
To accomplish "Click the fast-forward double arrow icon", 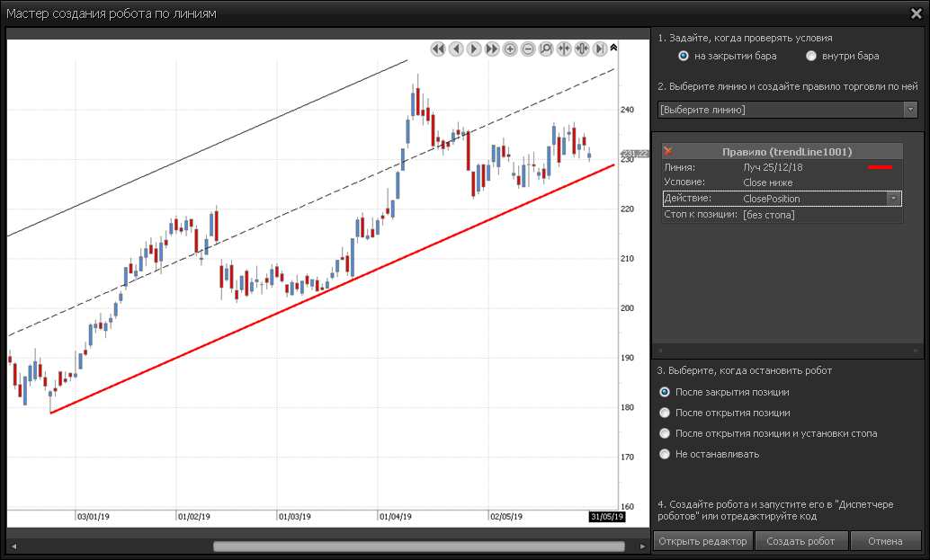I will pos(492,49).
